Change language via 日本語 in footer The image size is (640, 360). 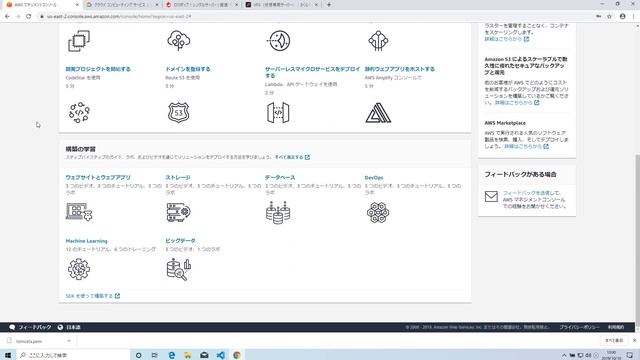click(73, 327)
